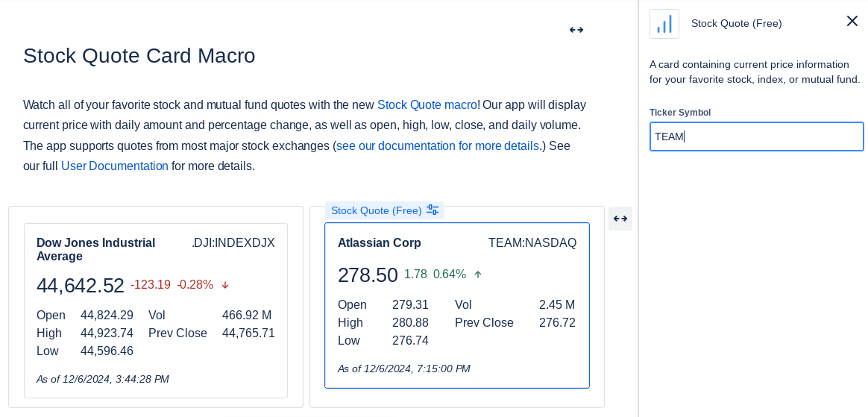Click the 'As of 12/6/2024, 3:44:28 PM' timestamp

(x=103, y=380)
